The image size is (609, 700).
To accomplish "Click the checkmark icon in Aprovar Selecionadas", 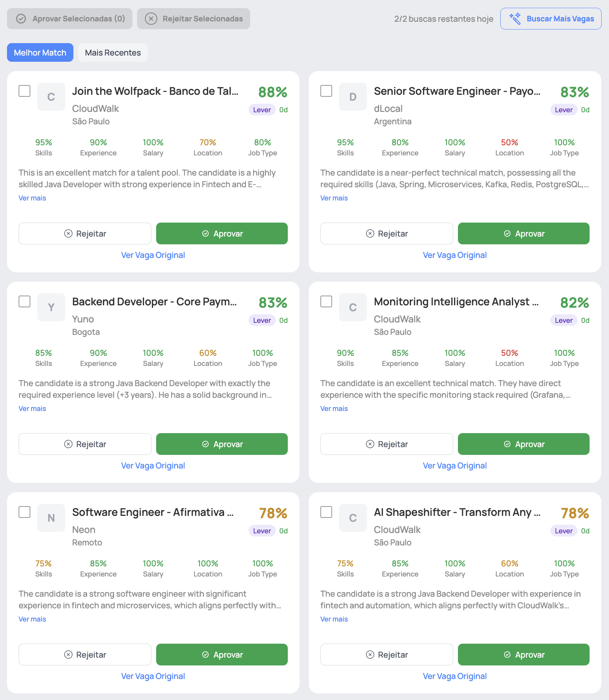I will (21, 18).
